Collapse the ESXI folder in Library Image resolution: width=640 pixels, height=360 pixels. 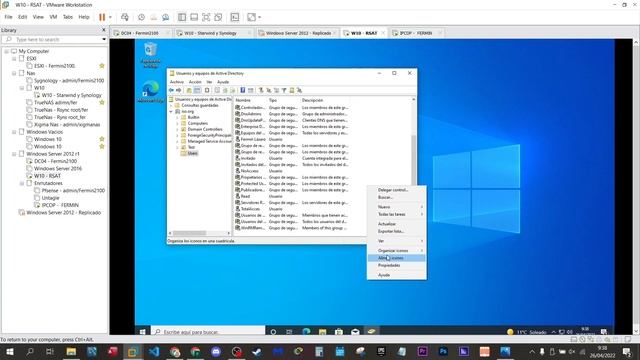click(x=14, y=59)
